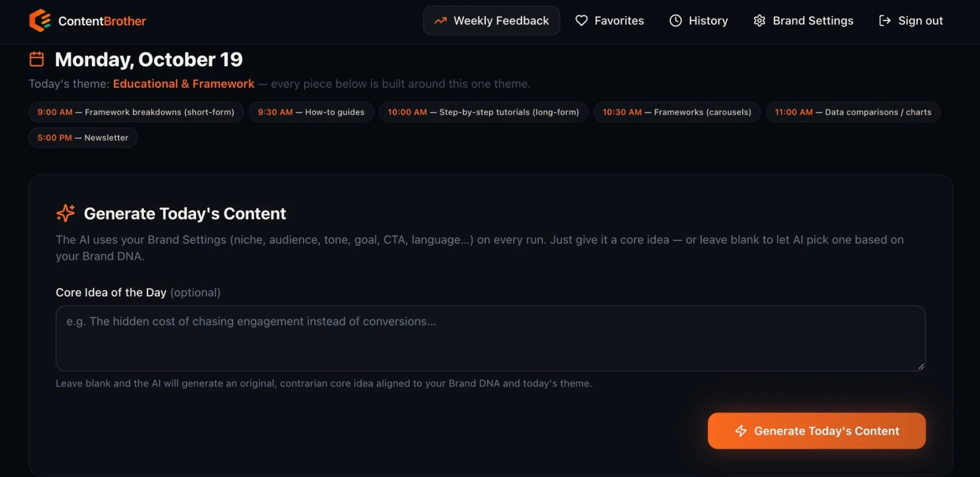Click the lightning bolt icon on Generate button
The height and width of the screenshot is (477, 980).
pyautogui.click(x=741, y=431)
